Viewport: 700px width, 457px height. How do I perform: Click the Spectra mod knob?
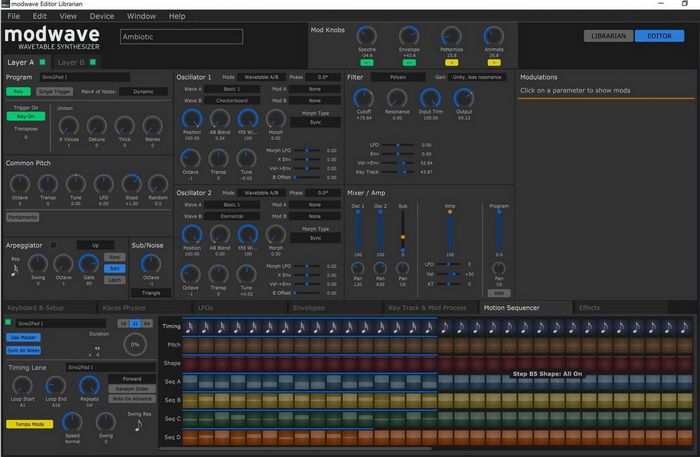click(367, 36)
